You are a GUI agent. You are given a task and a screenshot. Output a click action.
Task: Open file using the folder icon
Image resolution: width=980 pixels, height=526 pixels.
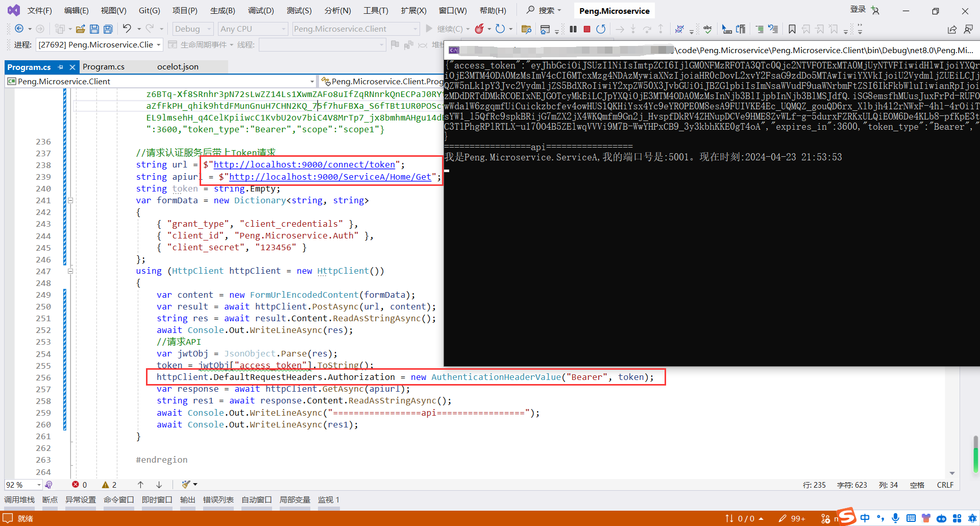(80, 29)
